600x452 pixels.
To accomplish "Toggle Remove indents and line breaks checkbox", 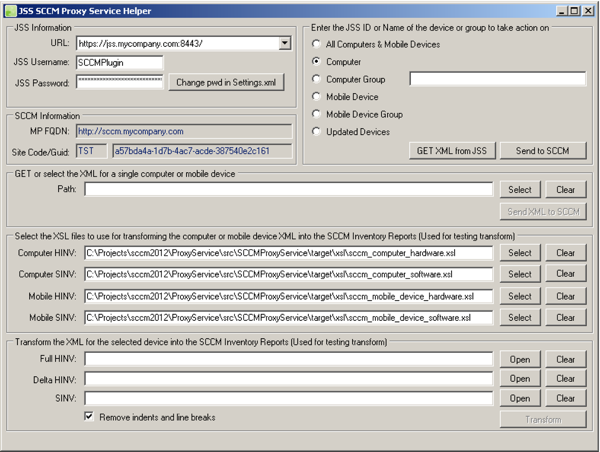I will [89, 416].
